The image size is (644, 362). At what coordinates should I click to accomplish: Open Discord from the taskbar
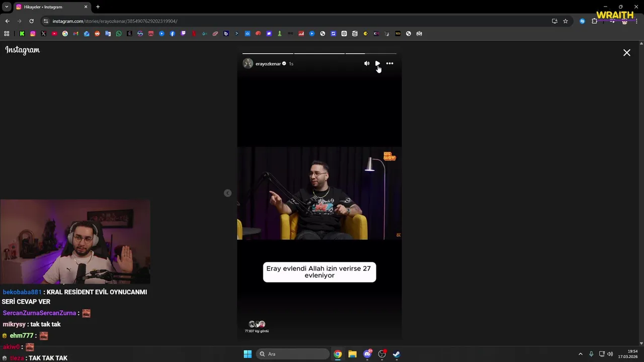(x=367, y=354)
